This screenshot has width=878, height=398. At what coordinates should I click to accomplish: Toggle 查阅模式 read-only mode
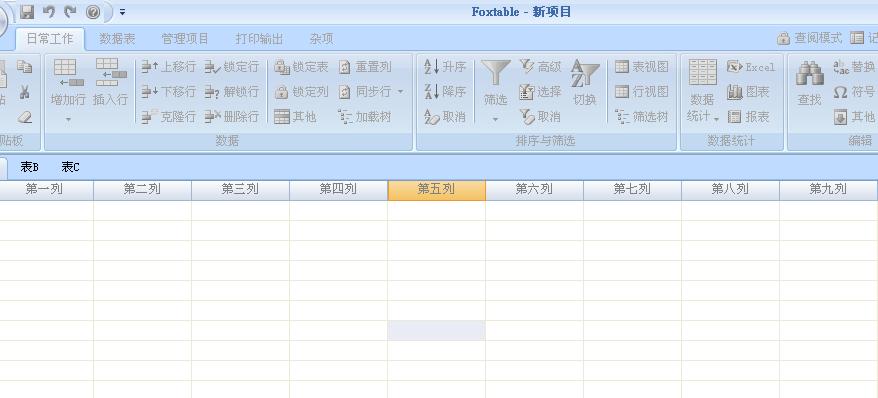point(809,38)
